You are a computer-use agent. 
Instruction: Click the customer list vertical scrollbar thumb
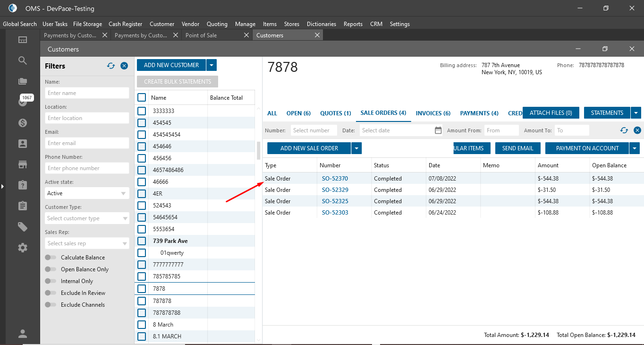(258, 151)
